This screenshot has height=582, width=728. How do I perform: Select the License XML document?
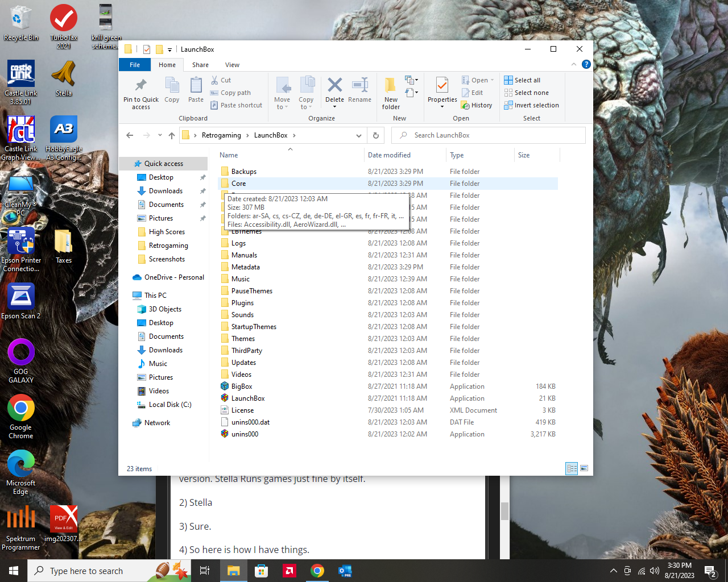click(x=388, y=410)
